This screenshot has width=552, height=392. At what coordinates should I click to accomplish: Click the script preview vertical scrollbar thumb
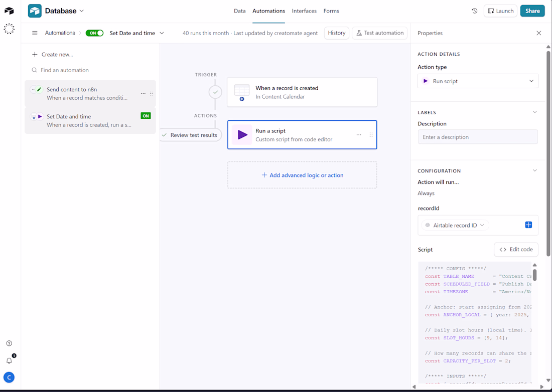pyautogui.click(x=534, y=274)
